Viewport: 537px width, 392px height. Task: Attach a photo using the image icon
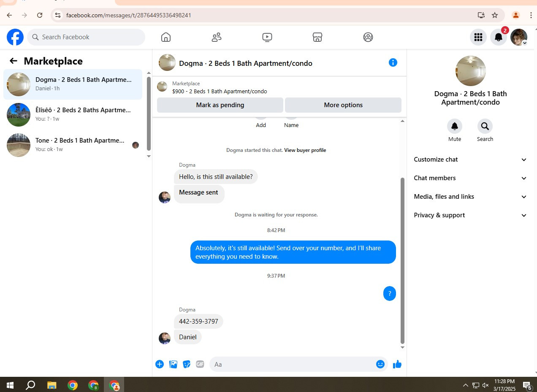tap(173, 364)
